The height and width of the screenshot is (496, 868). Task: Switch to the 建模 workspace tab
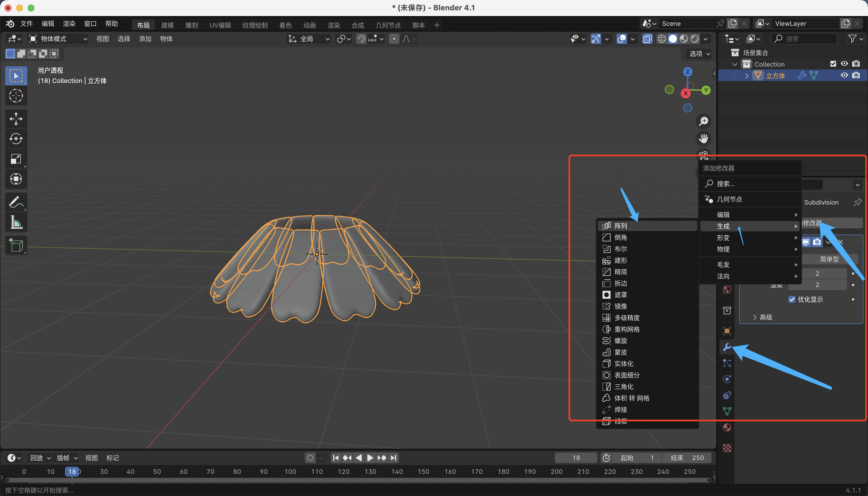pyautogui.click(x=167, y=25)
